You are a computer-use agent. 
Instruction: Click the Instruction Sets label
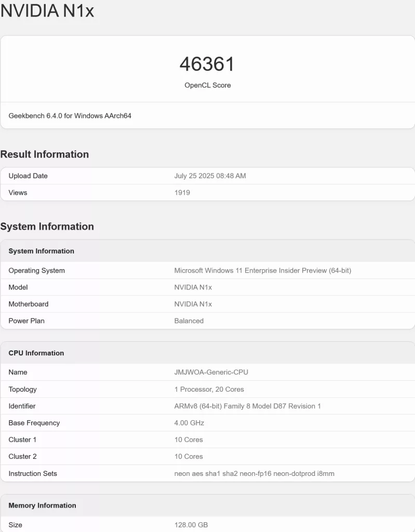[33, 473]
